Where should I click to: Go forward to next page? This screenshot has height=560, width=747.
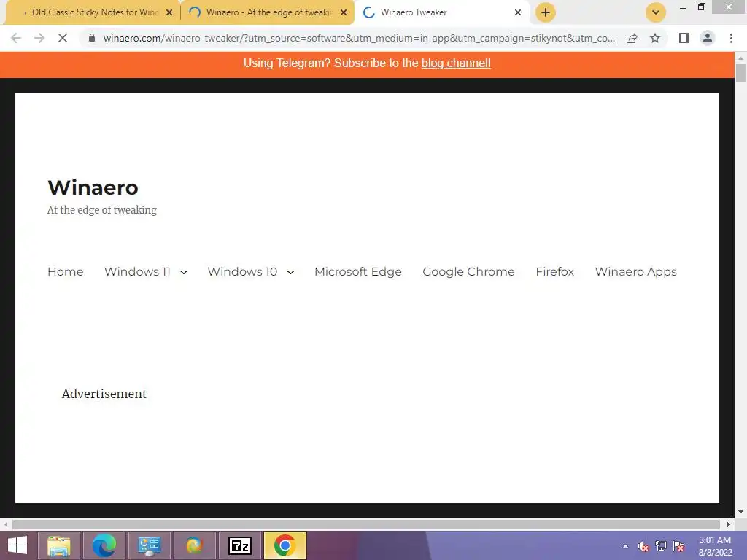(x=39, y=38)
